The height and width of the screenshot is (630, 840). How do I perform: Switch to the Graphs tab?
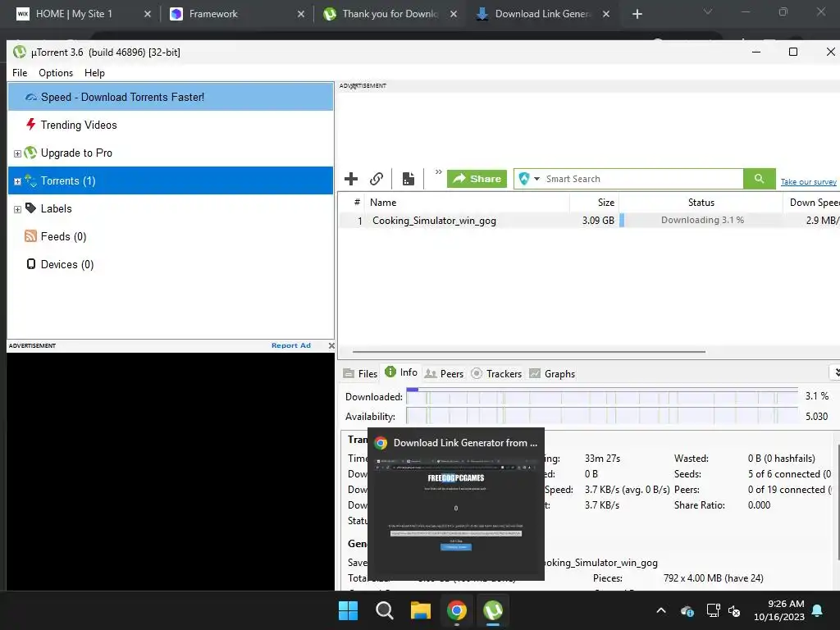(552, 374)
